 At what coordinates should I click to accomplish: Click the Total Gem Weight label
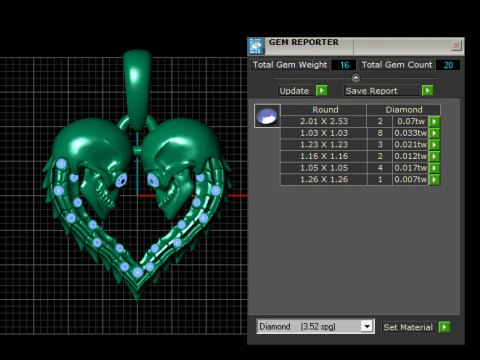[290, 65]
